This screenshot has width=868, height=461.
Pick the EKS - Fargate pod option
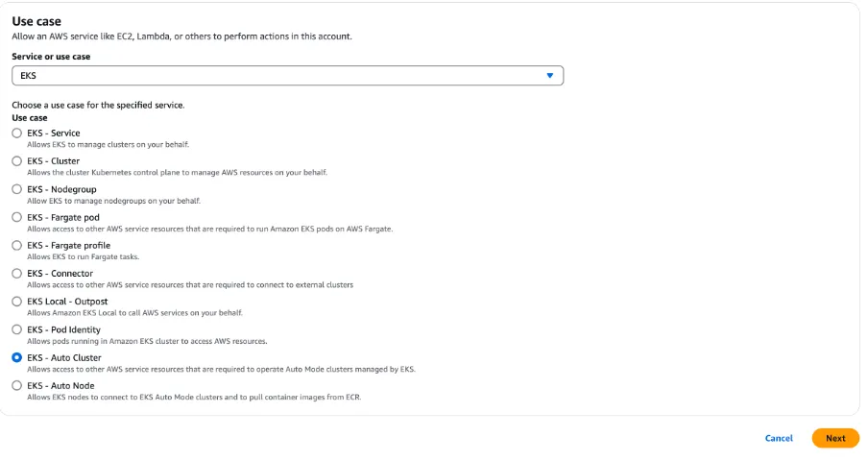(17, 217)
